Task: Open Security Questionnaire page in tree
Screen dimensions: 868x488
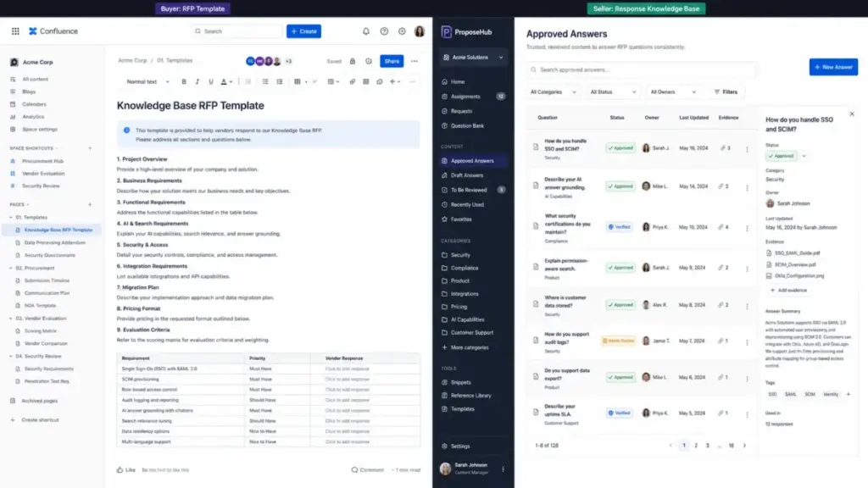Action: [49, 255]
